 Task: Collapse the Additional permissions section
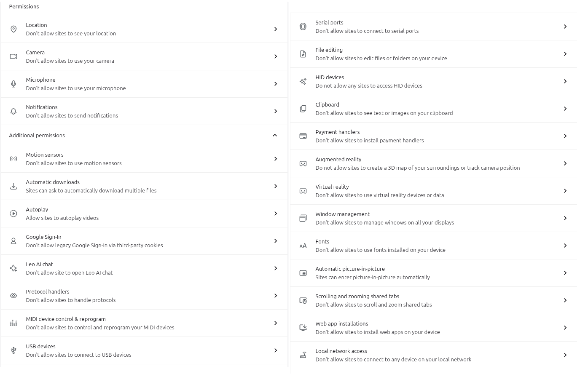(275, 135)
